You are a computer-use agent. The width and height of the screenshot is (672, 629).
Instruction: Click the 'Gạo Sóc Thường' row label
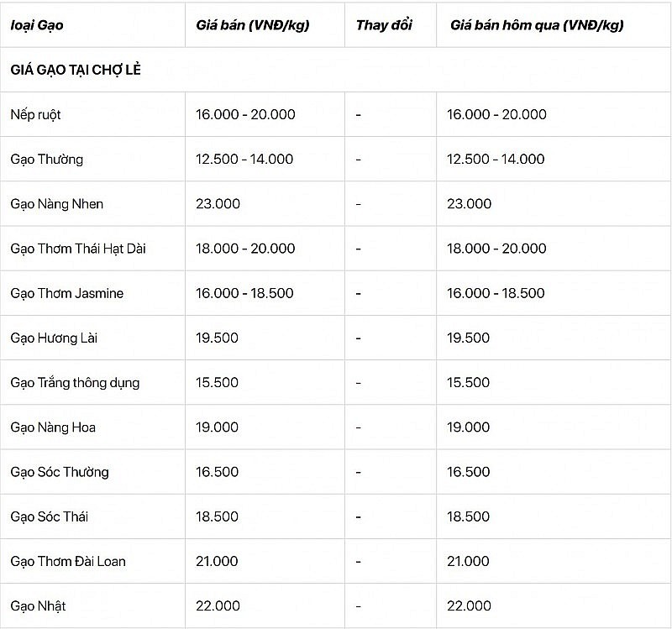(x=60, y=472)
